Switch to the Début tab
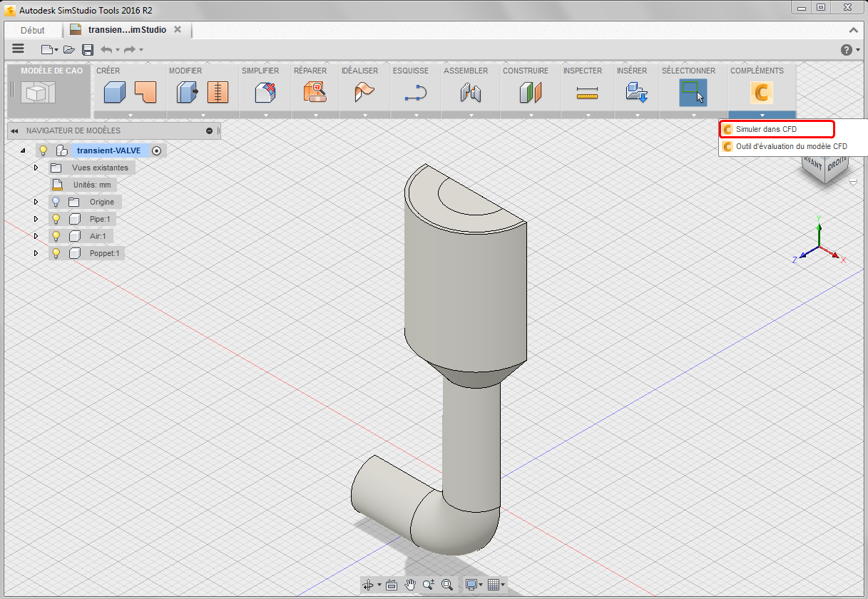The image size is (868, 599). [33, 30]
